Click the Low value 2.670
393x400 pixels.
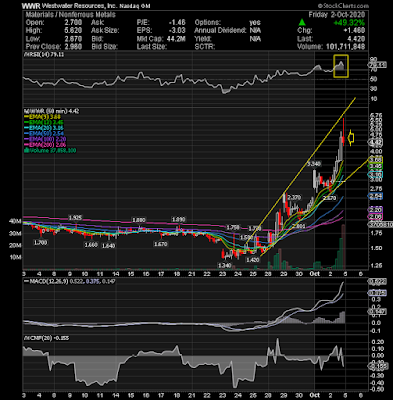[73, 39]
